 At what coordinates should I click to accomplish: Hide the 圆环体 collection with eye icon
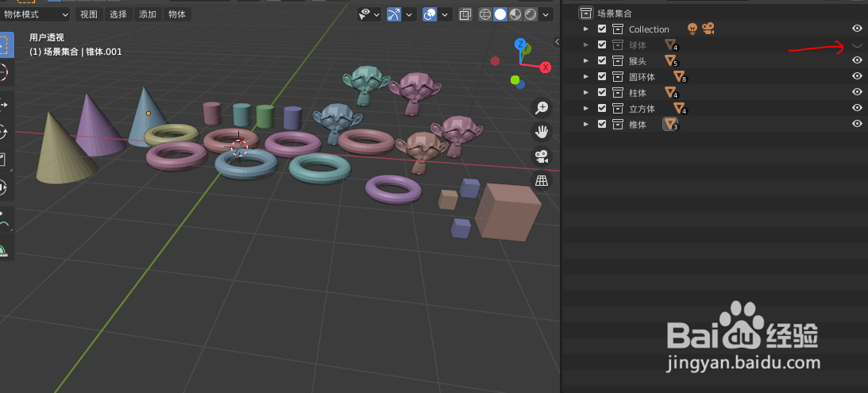point(857,76)
